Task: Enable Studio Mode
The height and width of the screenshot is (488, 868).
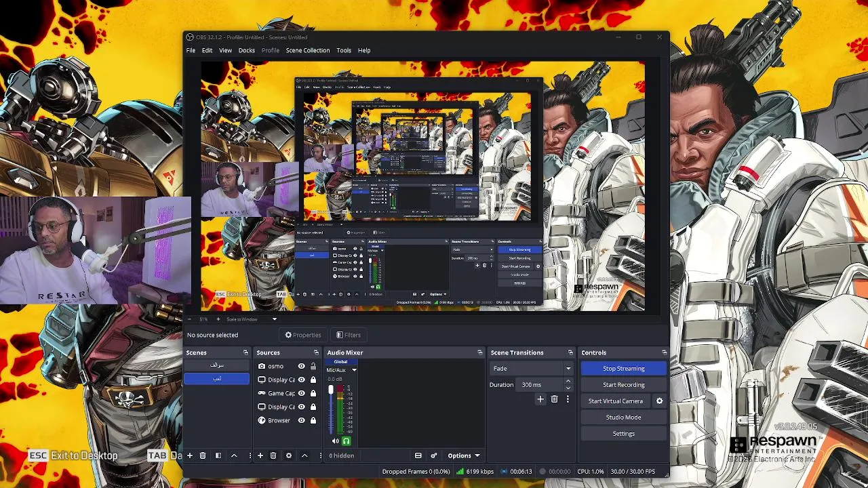Action: click(x=624, y=418)
